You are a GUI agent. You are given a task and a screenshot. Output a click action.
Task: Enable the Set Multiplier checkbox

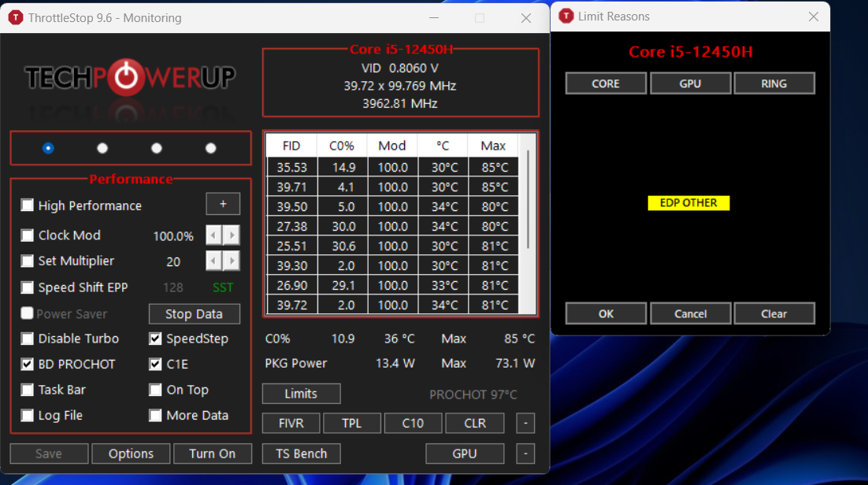click(x=27, y=261)
